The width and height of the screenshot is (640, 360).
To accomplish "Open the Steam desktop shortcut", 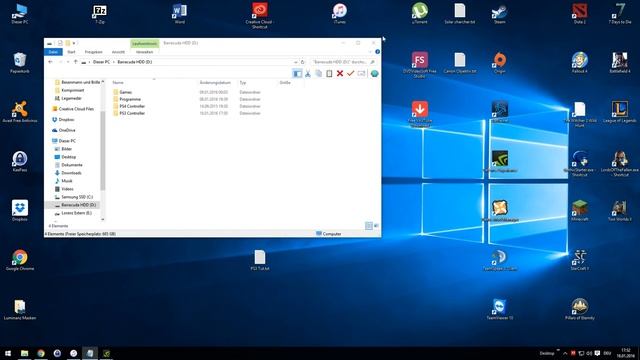I will click(x=500, y=14).
